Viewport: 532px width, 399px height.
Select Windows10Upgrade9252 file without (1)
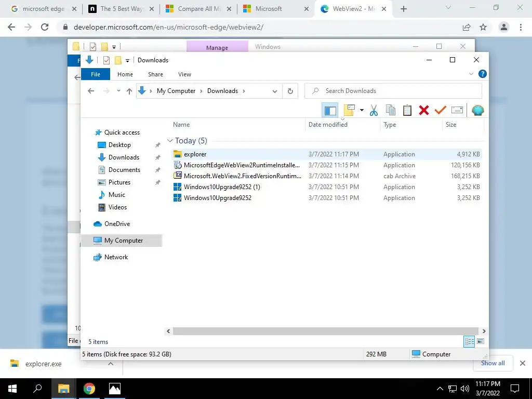coord(327,197)
